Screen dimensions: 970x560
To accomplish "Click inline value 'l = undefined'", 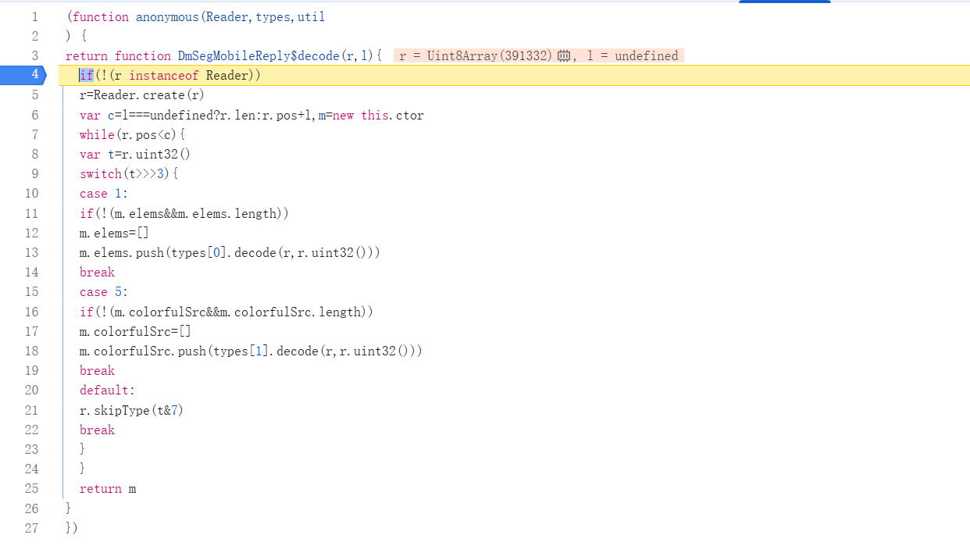I will coord(633,55).
